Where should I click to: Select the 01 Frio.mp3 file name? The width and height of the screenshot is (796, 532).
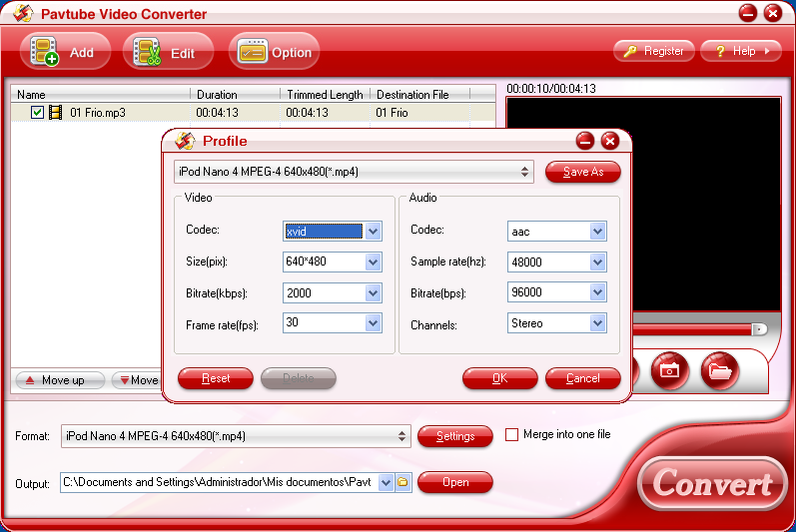[x=98, y=112]
